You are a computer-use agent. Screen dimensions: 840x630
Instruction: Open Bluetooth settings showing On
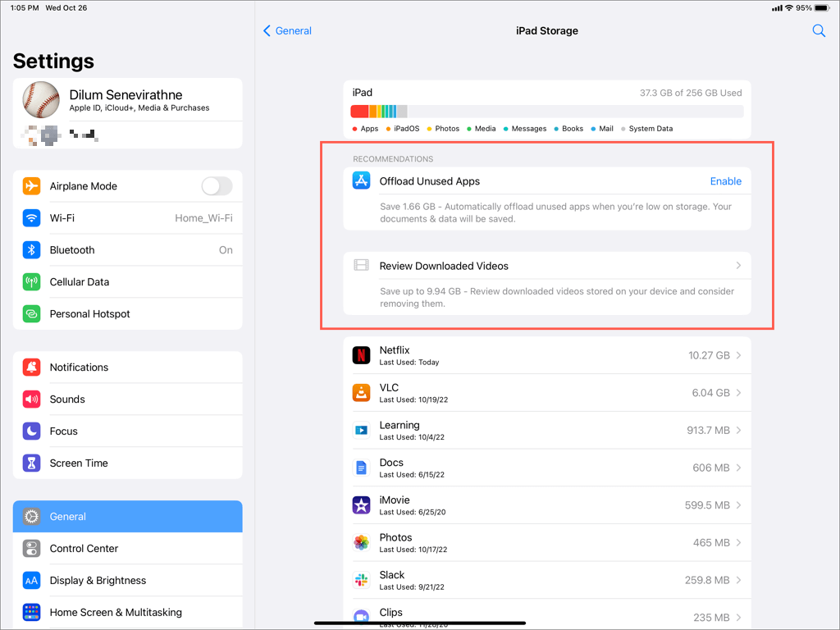[127, 249]
